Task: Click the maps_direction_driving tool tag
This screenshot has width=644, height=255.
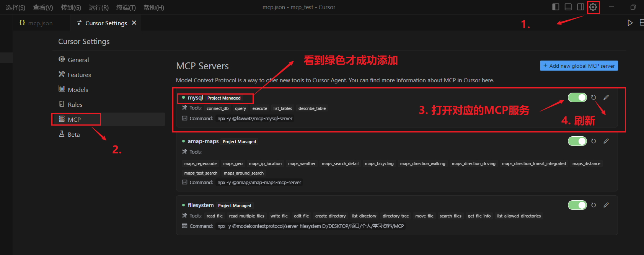Action: point(474,163)
